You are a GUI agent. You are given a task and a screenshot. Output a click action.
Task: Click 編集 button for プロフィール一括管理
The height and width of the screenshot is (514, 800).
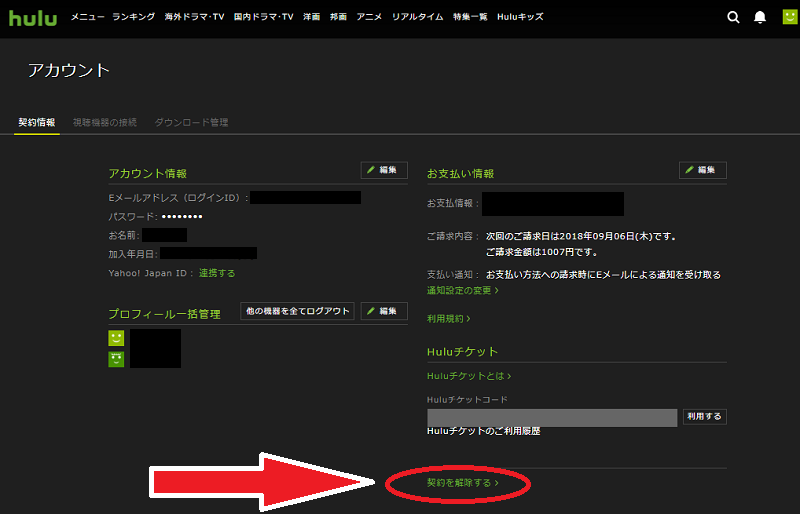pyautogui.click(x=384, y=311)
